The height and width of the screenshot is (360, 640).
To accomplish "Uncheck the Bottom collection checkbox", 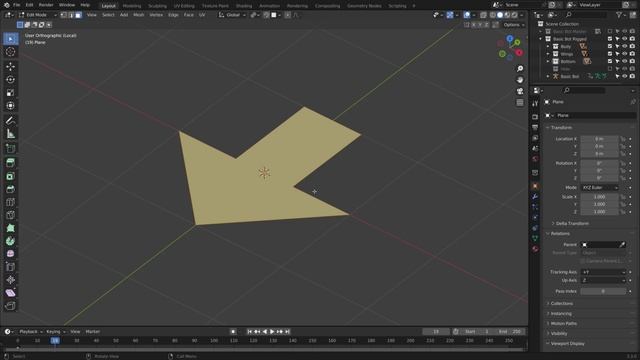I will pyautogui.click(x=610, y=62).
